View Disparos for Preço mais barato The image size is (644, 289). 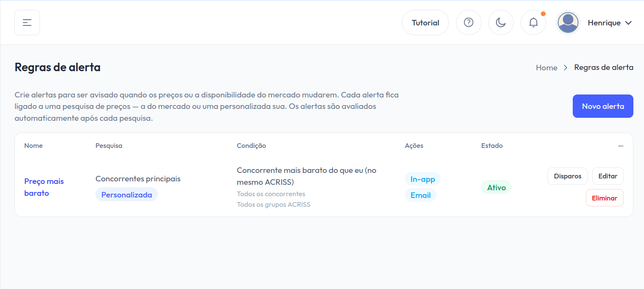coord(568,176)
